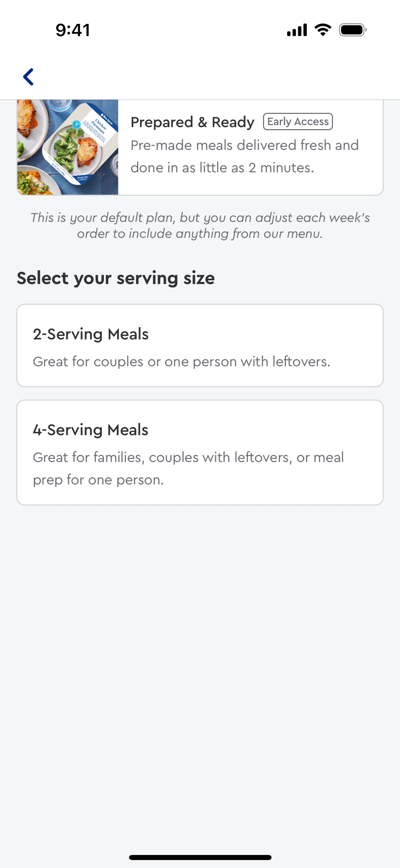Screen dimensions: 400x868
Task: Tap the pre-made meals description text
Action: 244,156
